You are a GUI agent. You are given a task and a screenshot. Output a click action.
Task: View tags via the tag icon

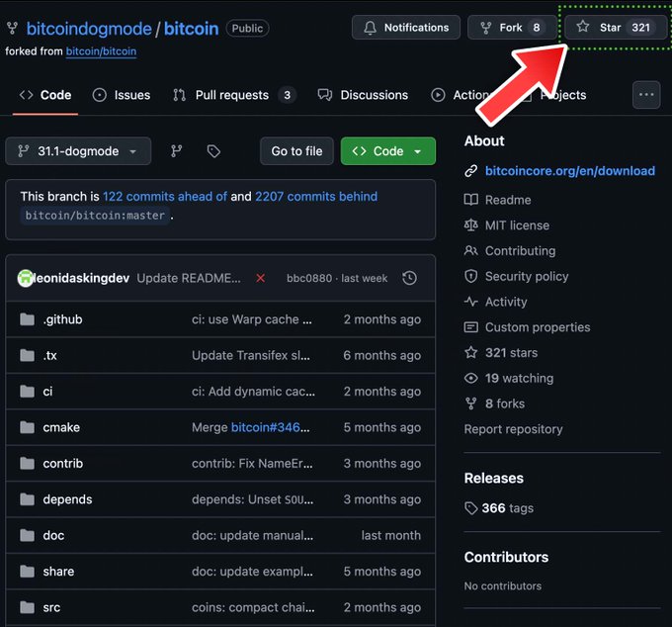coord(213,151)
